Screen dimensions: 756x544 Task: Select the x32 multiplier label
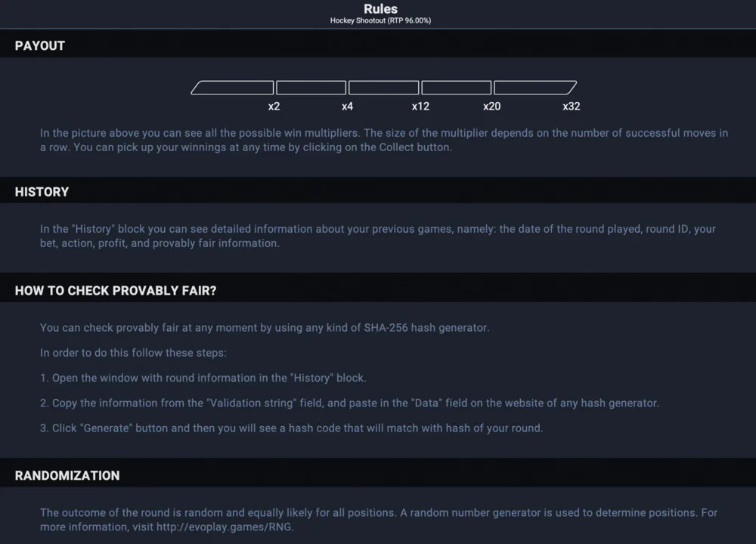pyautogui.click(x=572, y=107)
